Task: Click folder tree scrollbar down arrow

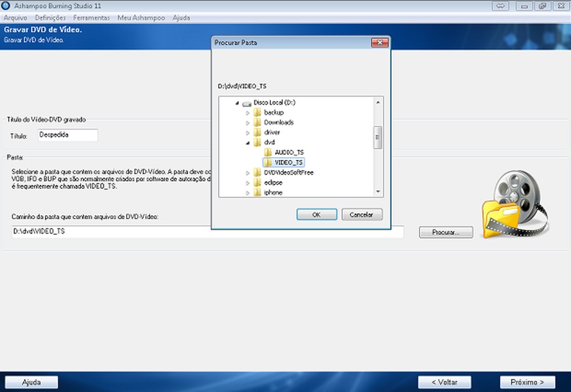Action: click(x=378, y=191)
